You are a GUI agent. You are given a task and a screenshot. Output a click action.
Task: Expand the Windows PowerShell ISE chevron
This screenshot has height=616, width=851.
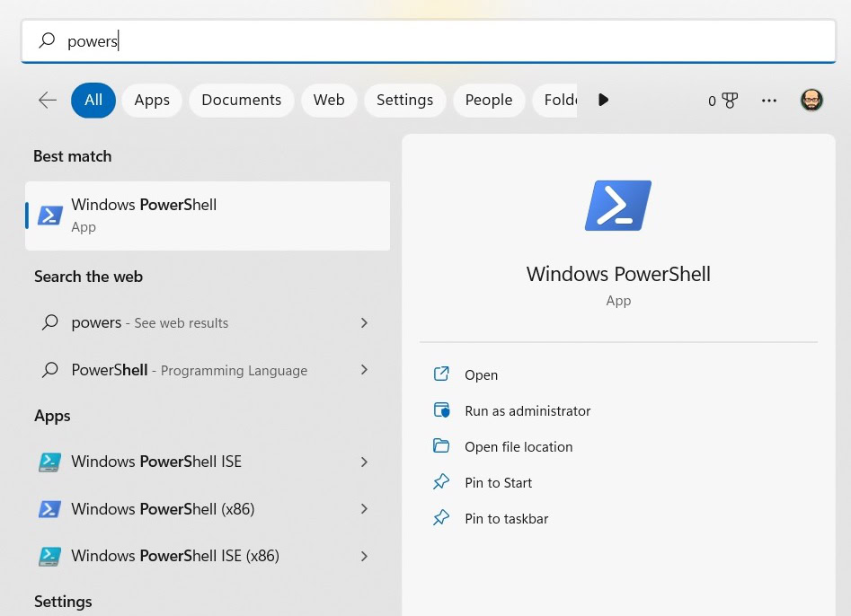(364, 462)
